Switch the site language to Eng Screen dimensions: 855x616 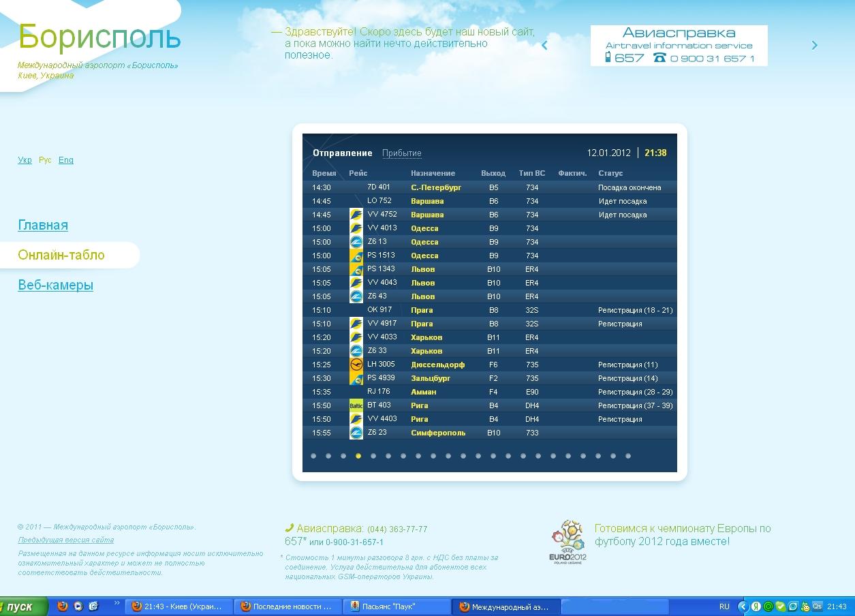click(x=65, y=160)
